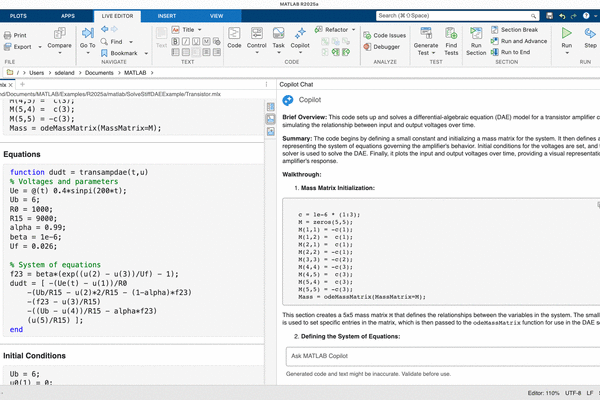Switch to the INSERT tab

(x=166, y=16)
